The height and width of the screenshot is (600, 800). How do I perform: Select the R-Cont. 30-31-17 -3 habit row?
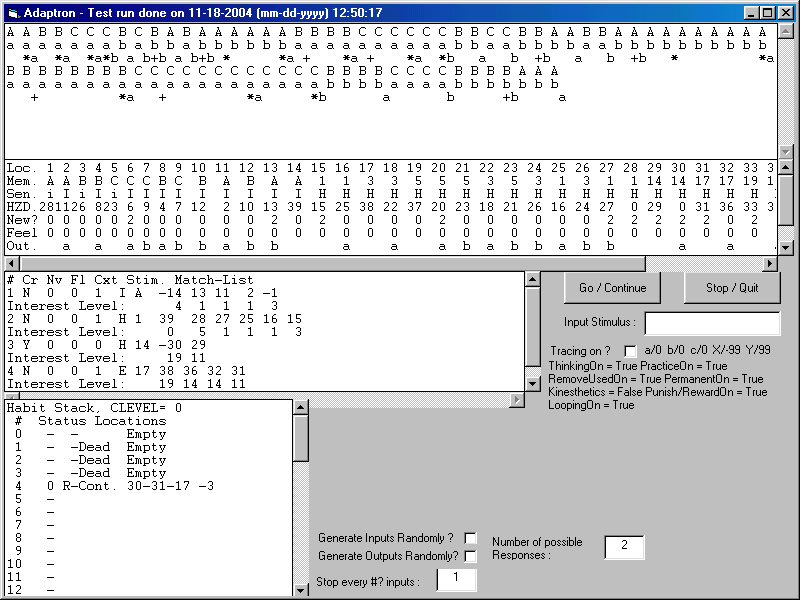point(115,486)
